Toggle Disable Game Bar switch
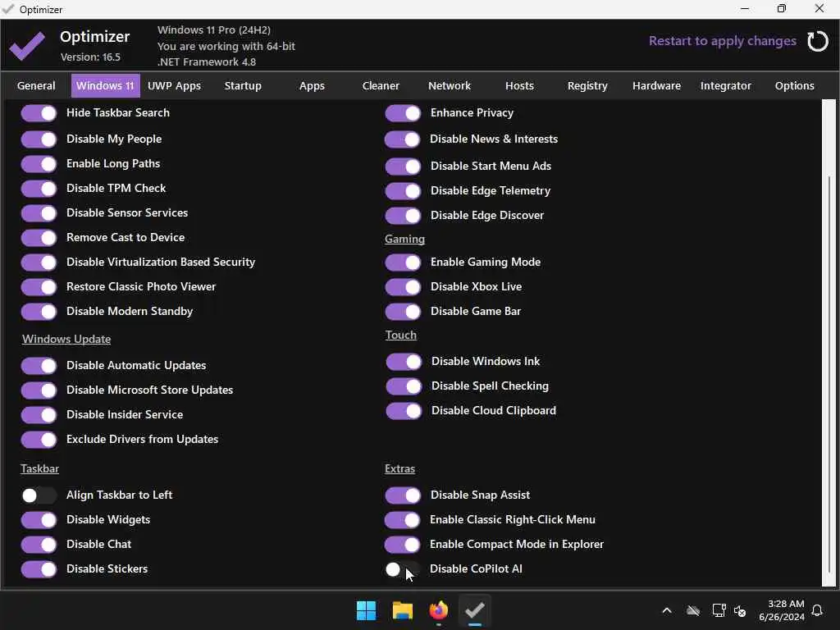Viewport: 840px width, 630px height. click(x=403, y=312)
